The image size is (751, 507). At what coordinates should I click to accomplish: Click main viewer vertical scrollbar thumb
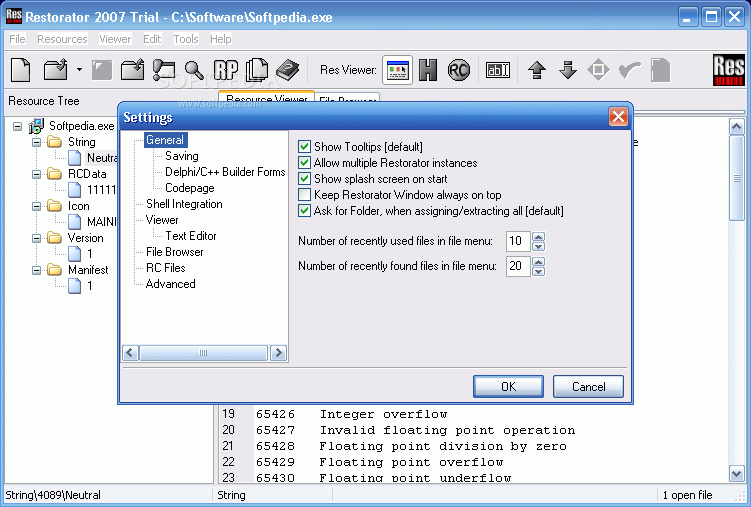(x=737, y=178)
